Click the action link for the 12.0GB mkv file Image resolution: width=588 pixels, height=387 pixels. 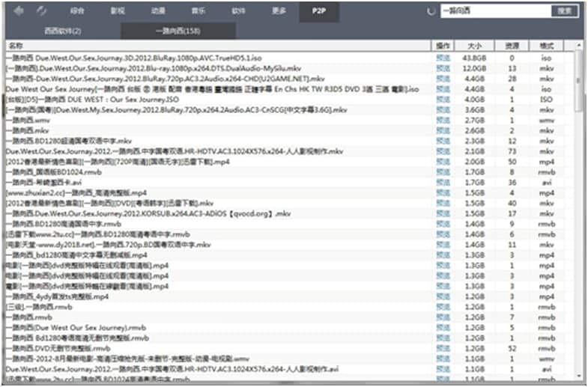click(443, 69)
